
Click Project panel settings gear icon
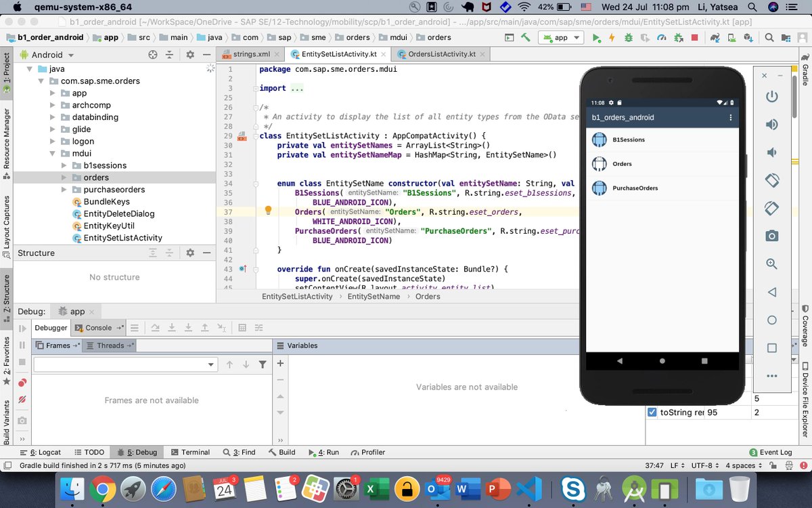point(190,55)
